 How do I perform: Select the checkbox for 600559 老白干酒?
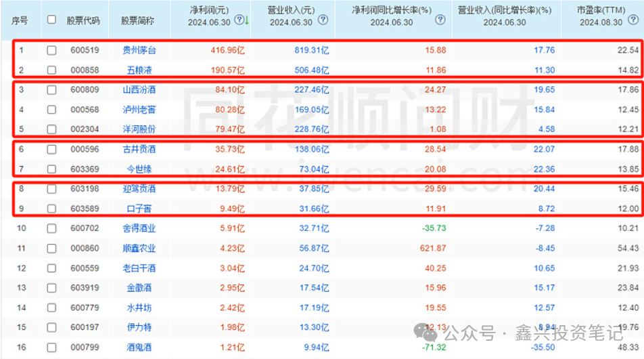pos(51,268)
